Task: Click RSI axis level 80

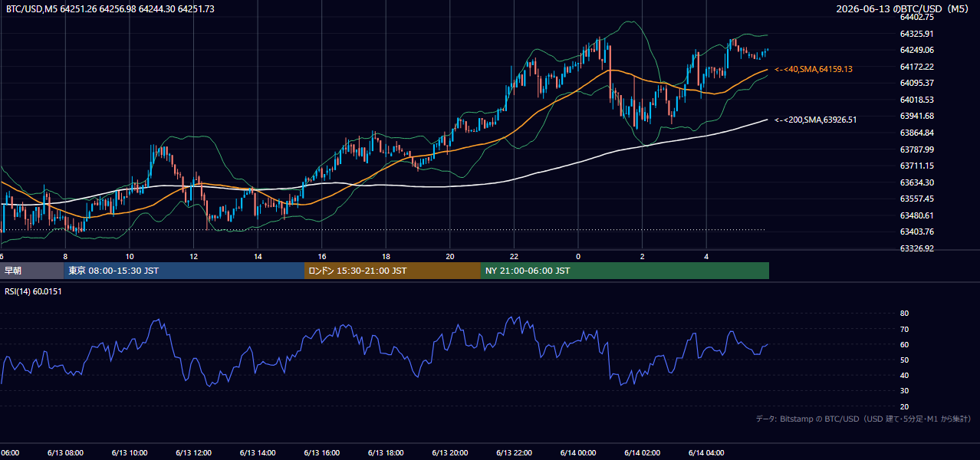Action: point(904,314)
